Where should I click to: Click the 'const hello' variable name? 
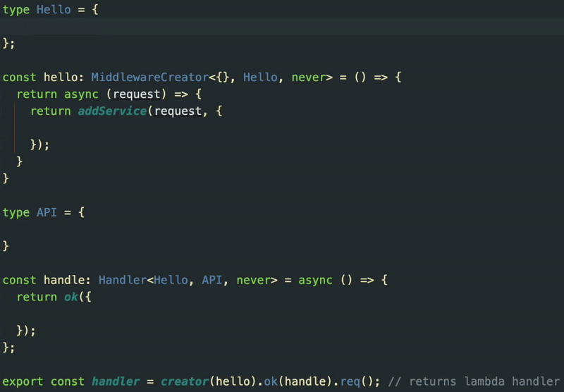[x=60, y=78]
